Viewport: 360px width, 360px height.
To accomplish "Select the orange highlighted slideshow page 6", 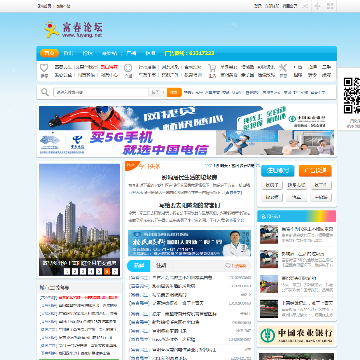I will pos(107,271).
